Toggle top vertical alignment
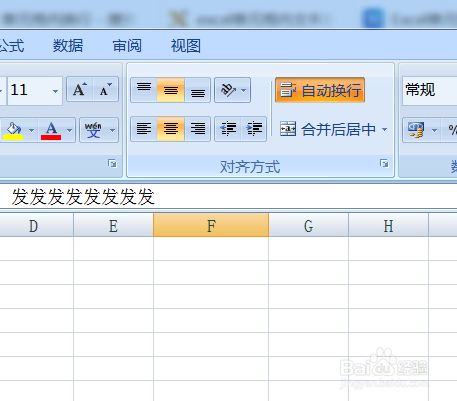Screen dimensions: 457x401 coord(144,90)
